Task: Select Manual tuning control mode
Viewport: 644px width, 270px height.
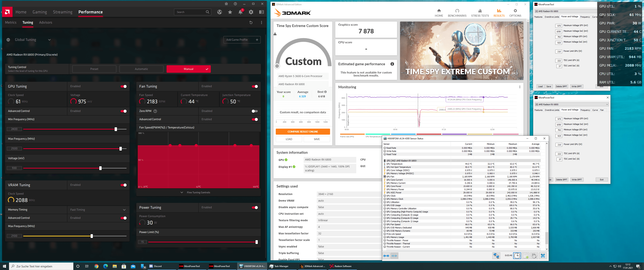Action: (x=189, y=69)
